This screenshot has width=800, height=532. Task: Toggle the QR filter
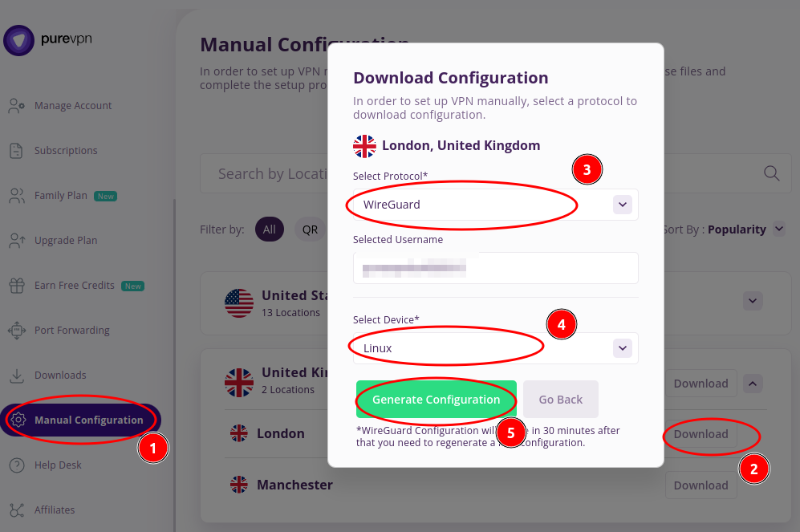(310, 229)
